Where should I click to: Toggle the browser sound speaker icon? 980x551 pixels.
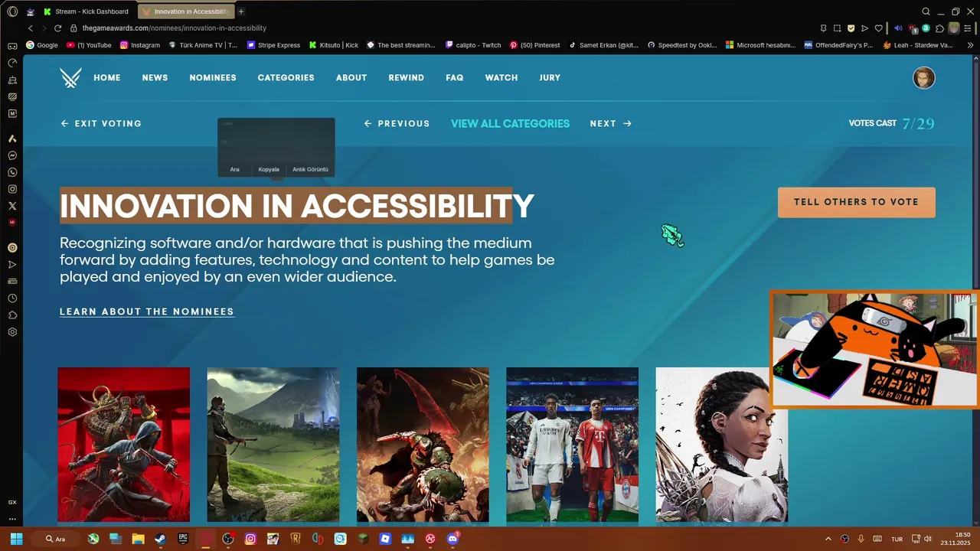tap(898, 28)
